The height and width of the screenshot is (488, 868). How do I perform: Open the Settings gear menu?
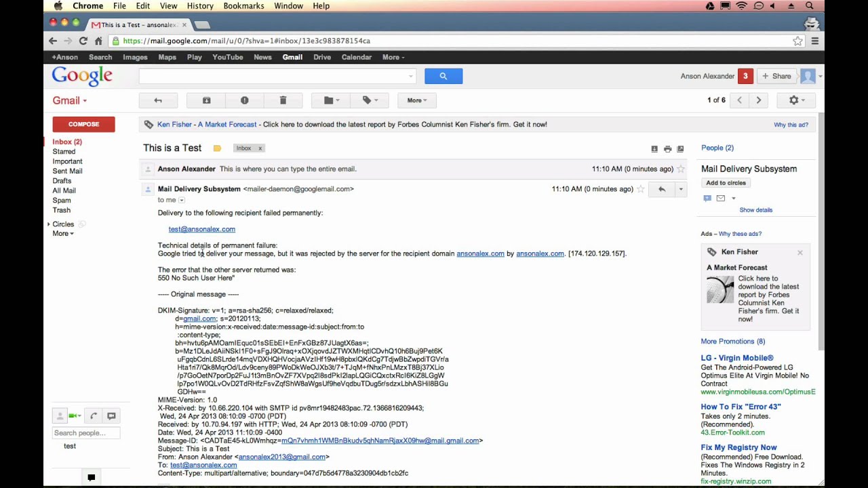tap(797, 100)
